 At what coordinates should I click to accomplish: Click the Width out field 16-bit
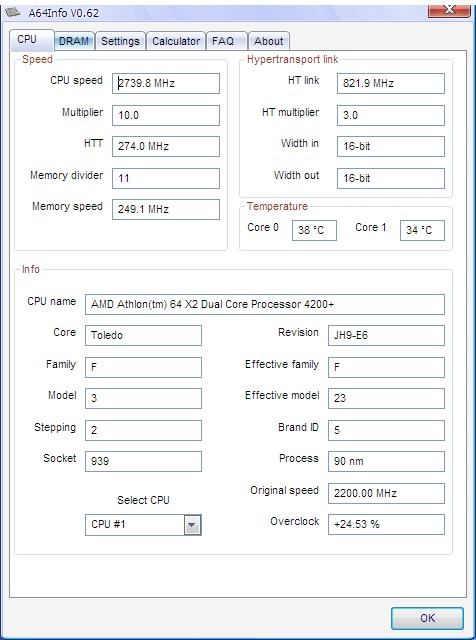pos(391,178)
